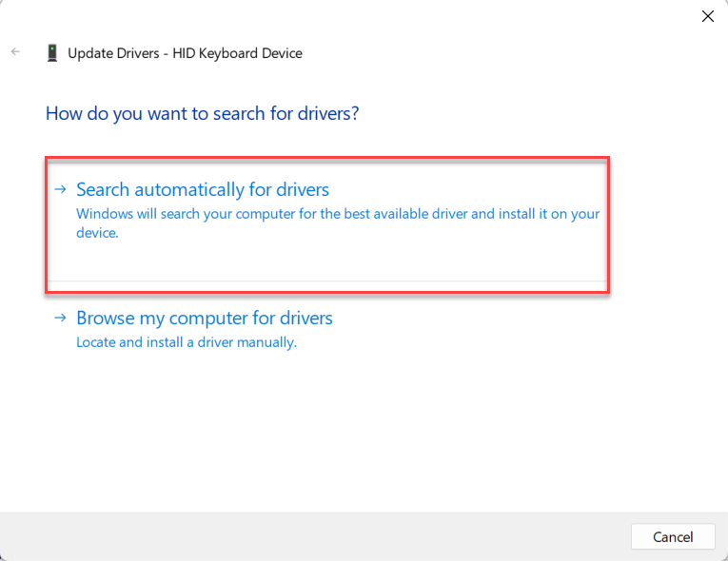Close the Update Drivers dialog with X
This screenshot has height=561, width=728.
pyautogui.click(x=707, y=16)
